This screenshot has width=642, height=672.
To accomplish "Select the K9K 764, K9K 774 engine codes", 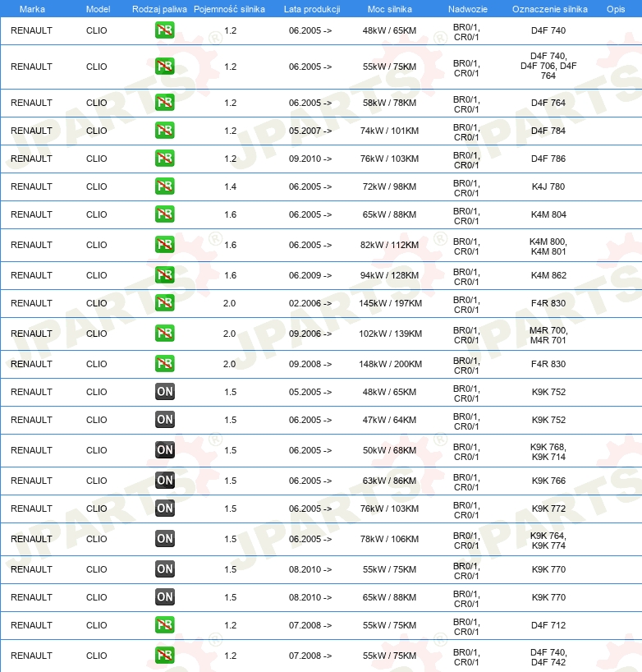I will (548, 541).
